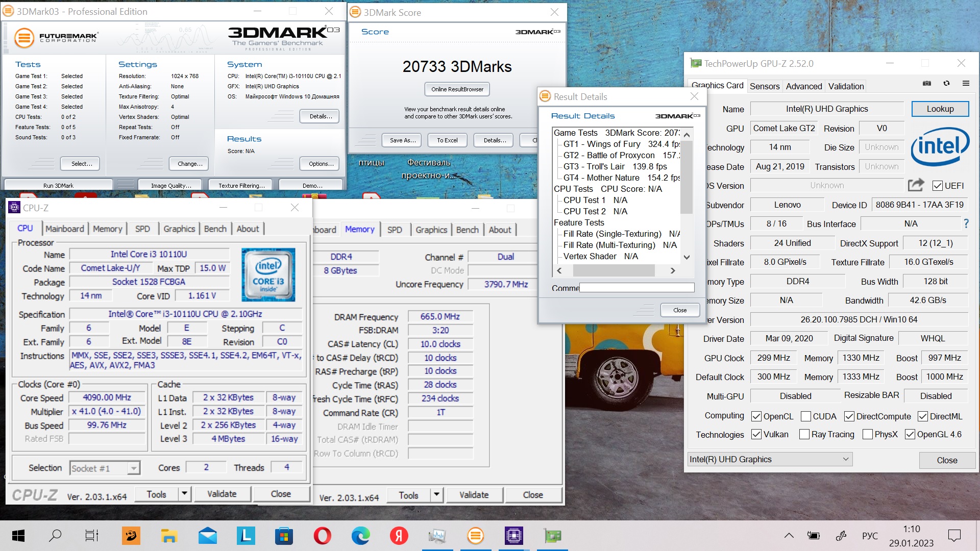This screenshot has height=551, width=980.
Task: Click Result Details scroll down arrow
Action: coord(687,257)
